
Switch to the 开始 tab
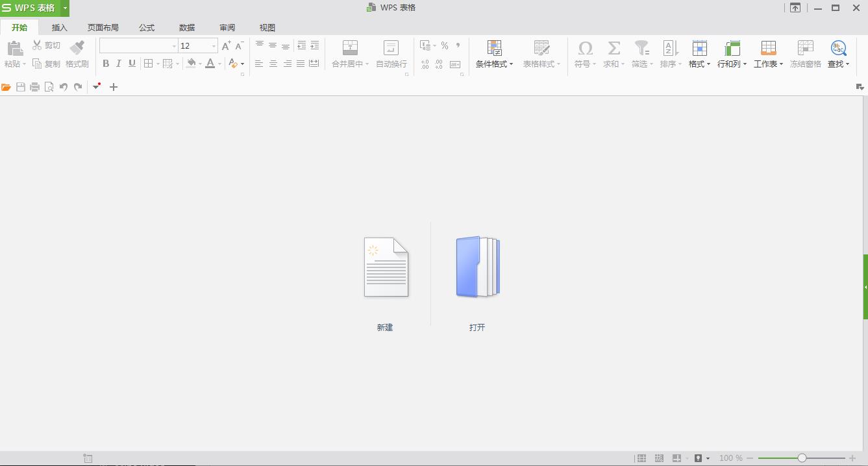(19, 27)
